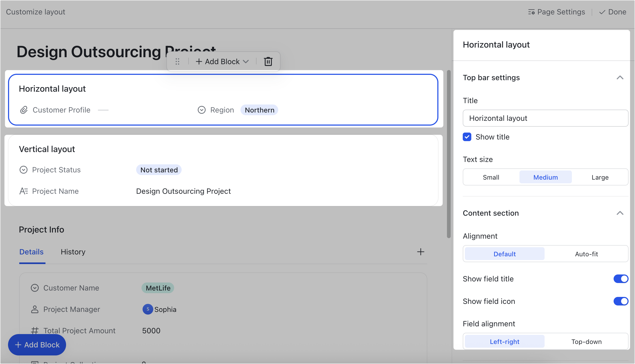The width and height of the screenshot is (635, 364).
Task: Click Sophia's avatar badge
Action: tap(148, 309)
